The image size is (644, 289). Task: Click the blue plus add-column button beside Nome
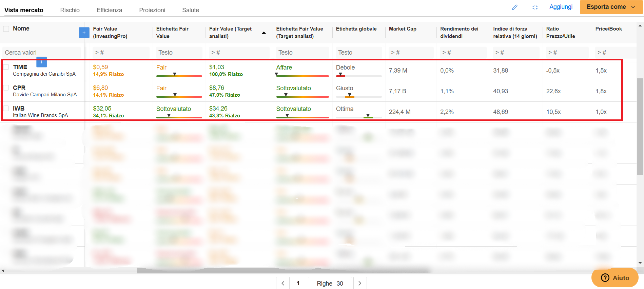click(84, 33)
